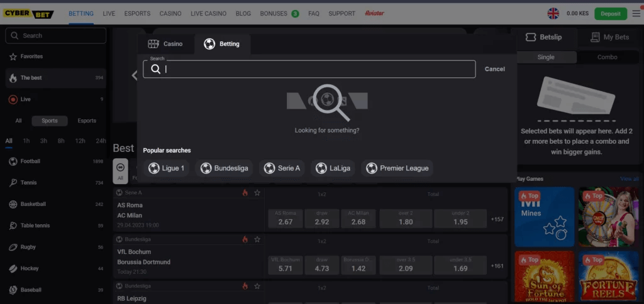Screen dimensions: 644x304
Task: Click the Betslip ticket icon
Action: point(531,37)
